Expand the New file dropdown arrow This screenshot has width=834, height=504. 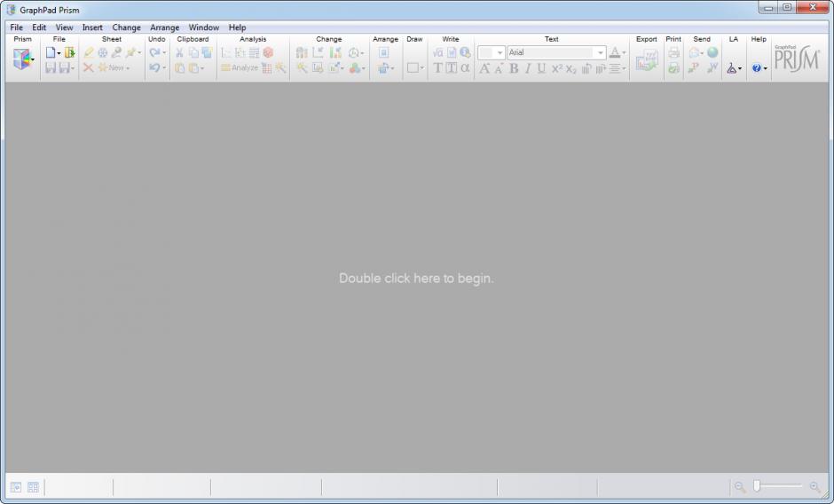tap(59, 52)
